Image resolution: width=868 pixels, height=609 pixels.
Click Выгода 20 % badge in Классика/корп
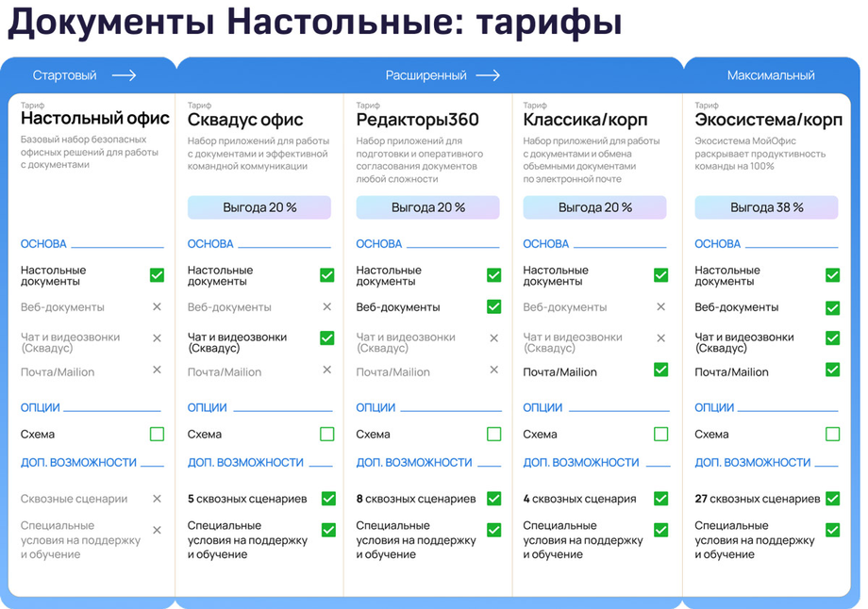pyautogui.click(x=594, y=207)
